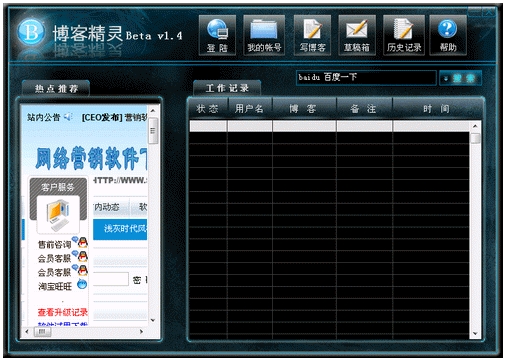
Task: Click the 淘宝旺旺 blue chat icon
Action: click(x=82, y=284)
